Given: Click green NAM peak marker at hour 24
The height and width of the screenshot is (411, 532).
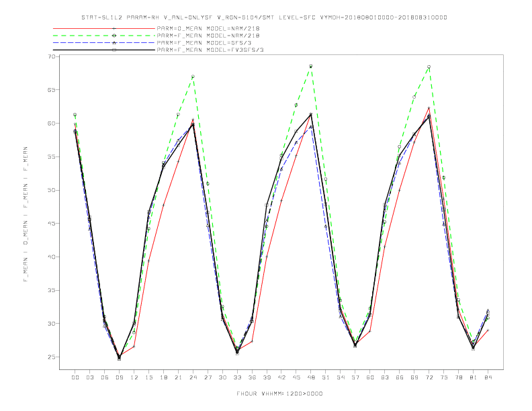Looking at the screenshot, I should click(x=193, y=77).
